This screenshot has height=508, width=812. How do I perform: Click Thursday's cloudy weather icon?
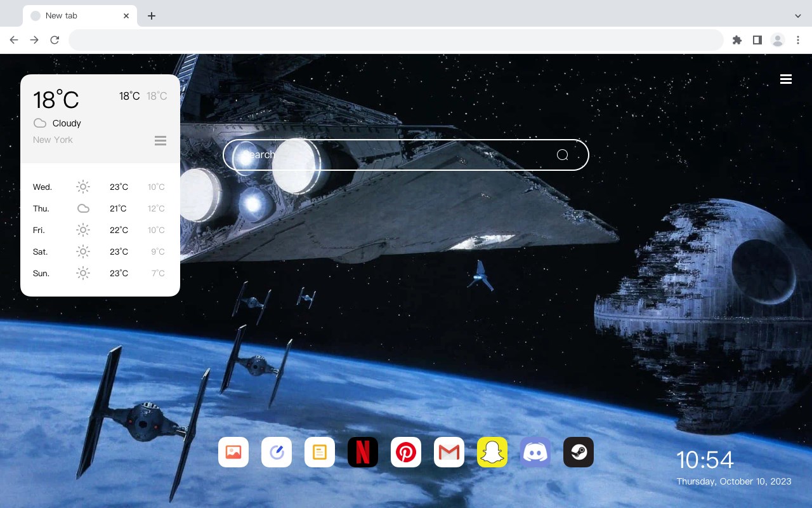click(x=83, y=208)
